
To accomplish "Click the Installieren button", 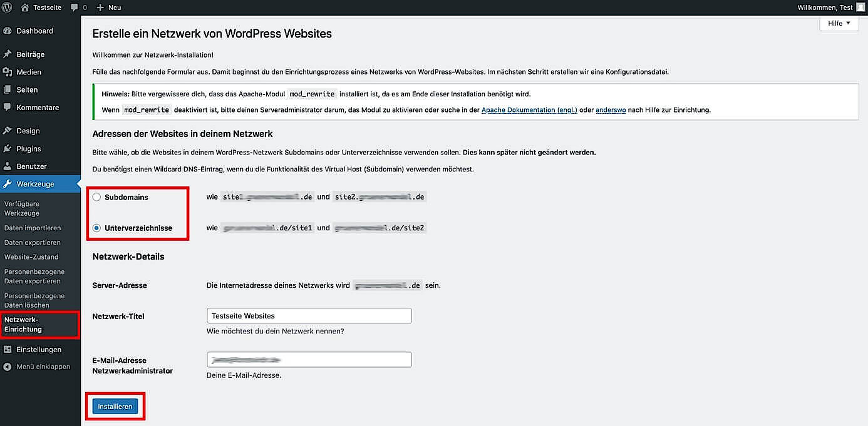I will 115,406.
